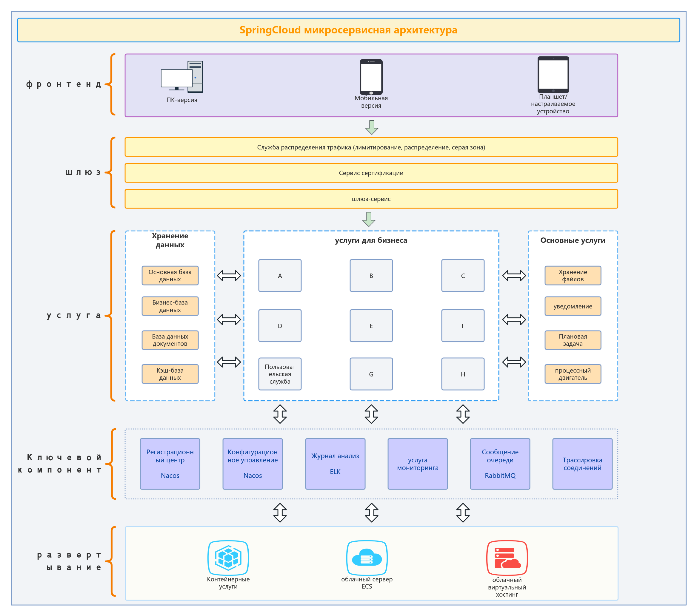697x616 pixels.
Task: Select the Хранение файлов box
Action: point(573,276)
